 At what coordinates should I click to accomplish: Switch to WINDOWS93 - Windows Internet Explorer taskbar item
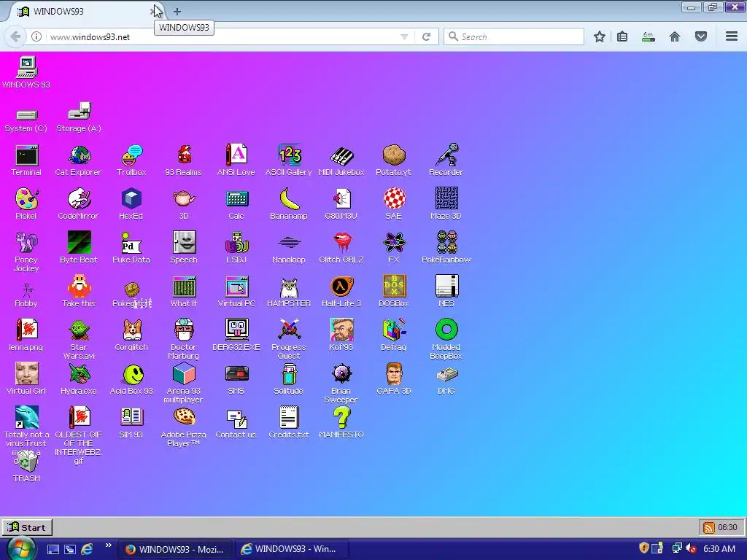(x=291, y=549)
